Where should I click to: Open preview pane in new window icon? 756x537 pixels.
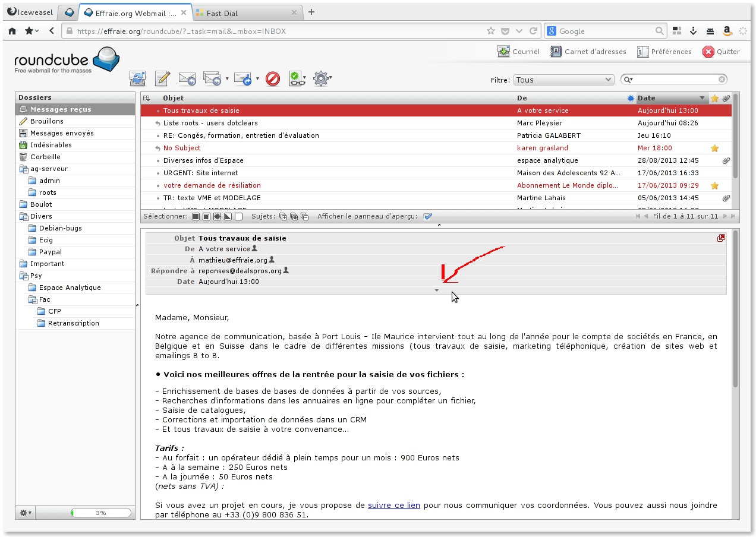(x=721, y=238)
